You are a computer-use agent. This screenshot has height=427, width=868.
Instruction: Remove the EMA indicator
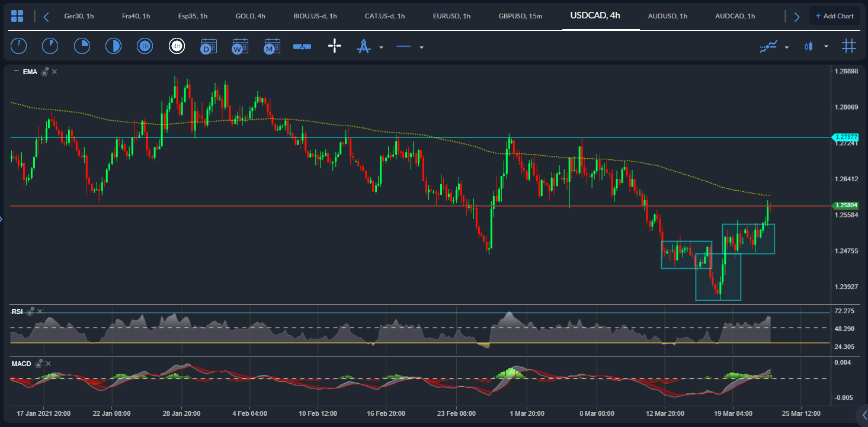coord(55,72)
